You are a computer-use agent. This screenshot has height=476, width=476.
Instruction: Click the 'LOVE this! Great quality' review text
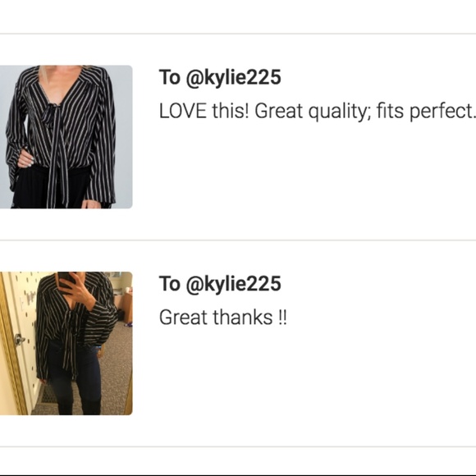pos(318,111)
